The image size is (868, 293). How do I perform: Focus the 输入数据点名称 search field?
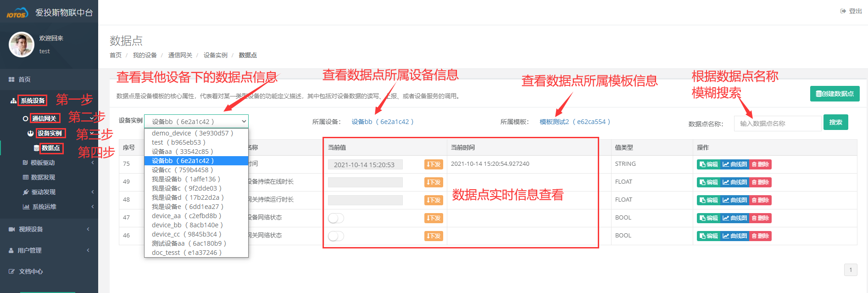(x=778, y=124)
